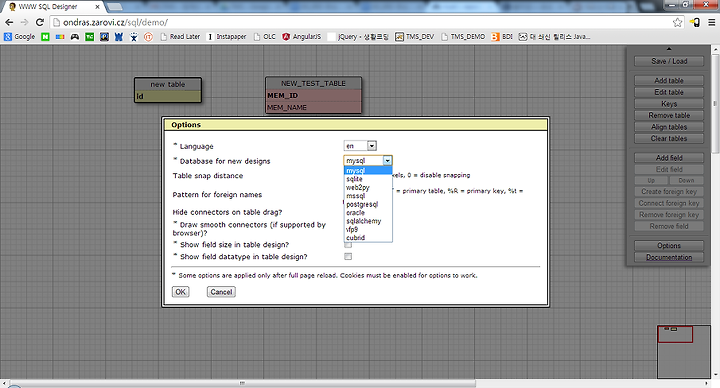Open the jQuery bookmark
The image size is (720, 388).
[x=358, y=37]
